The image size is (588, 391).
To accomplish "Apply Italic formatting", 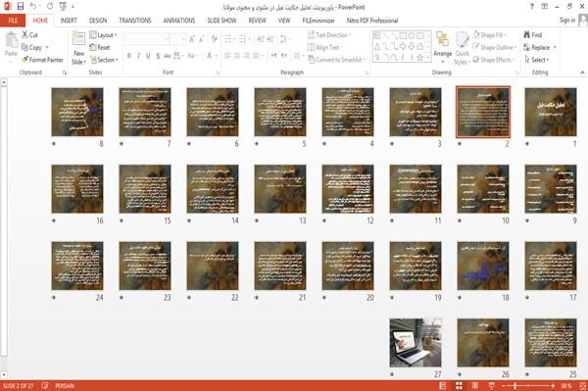I will coord(139,56).
